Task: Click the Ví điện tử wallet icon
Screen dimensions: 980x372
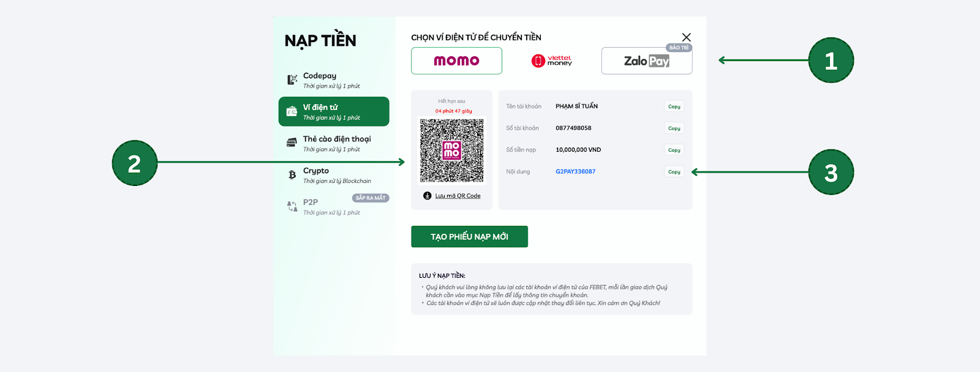Action: (x=292, y=111)
